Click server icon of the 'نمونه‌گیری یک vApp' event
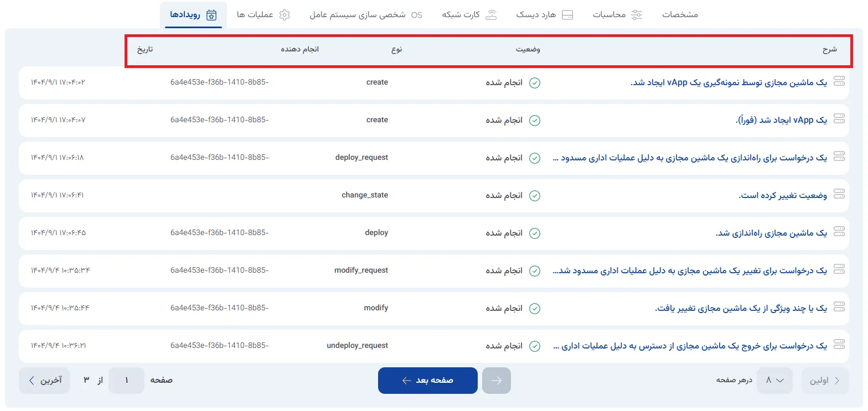This screenshot has width=868, height=411. pos(839,81)
